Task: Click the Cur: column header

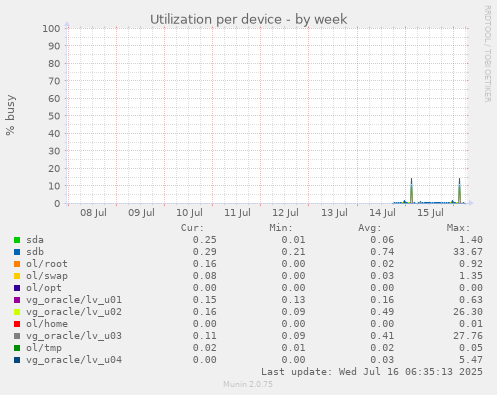Action: 192,228
